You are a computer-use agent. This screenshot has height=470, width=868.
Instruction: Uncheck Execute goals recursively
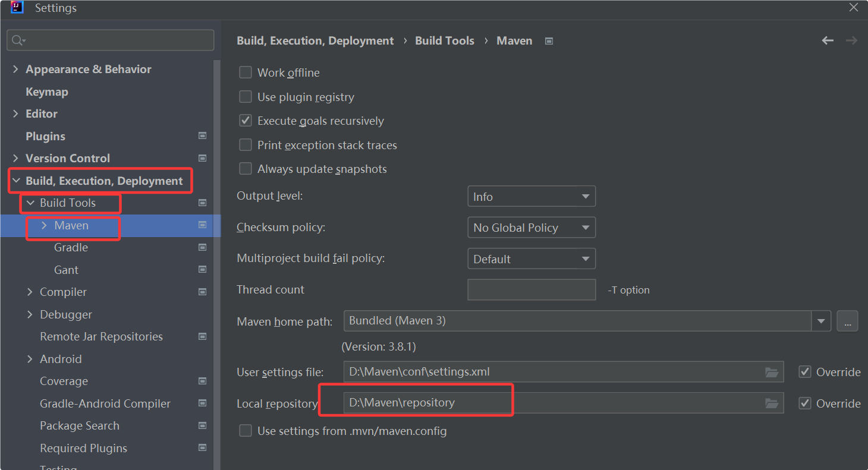click(x=246, y=121)
